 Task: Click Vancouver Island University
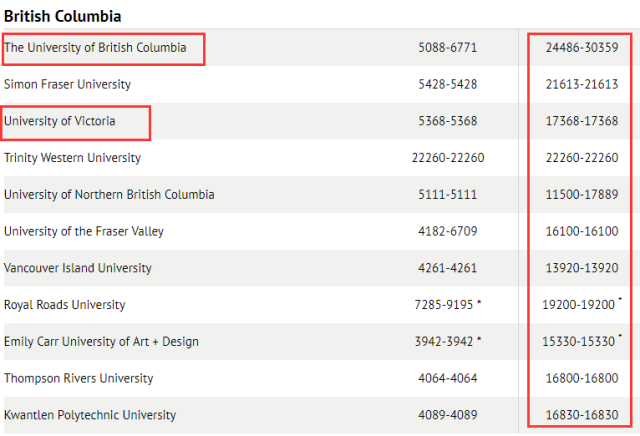(x=78, y=268)
